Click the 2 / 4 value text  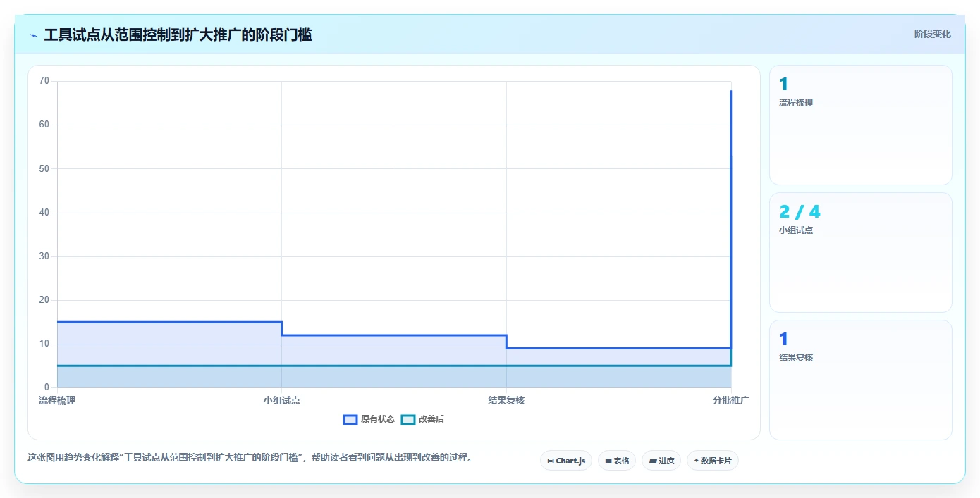coord(800,211)
